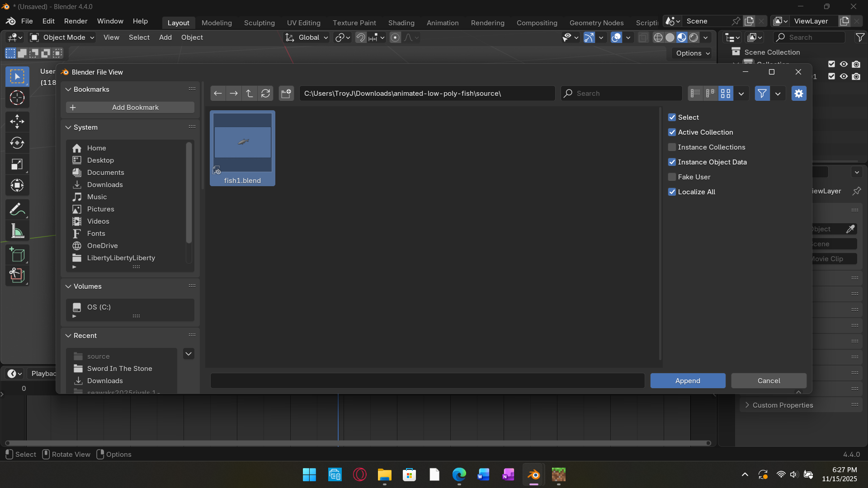Select the Move tool
This screenshot has height=488, width=868.
tap(17, 122)
